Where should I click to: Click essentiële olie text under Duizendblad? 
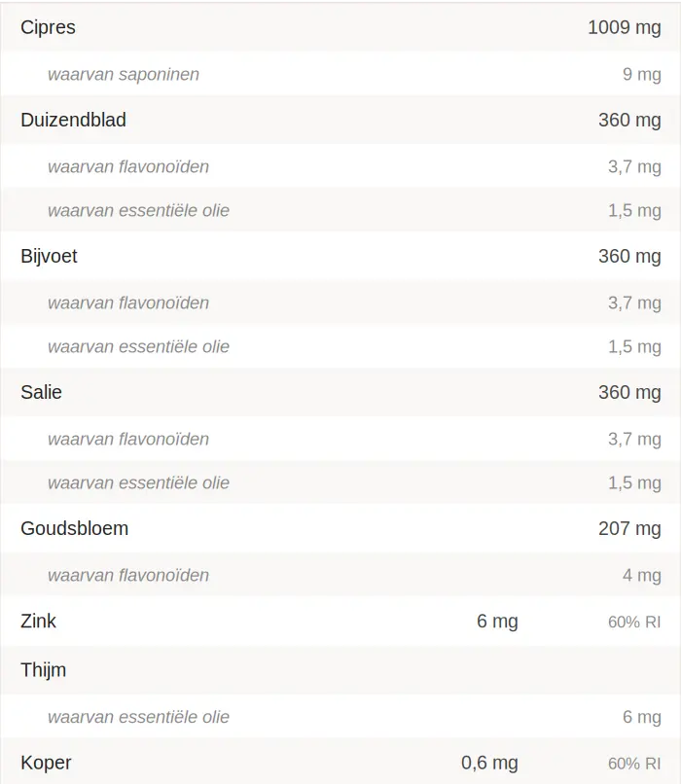[138, 210]
